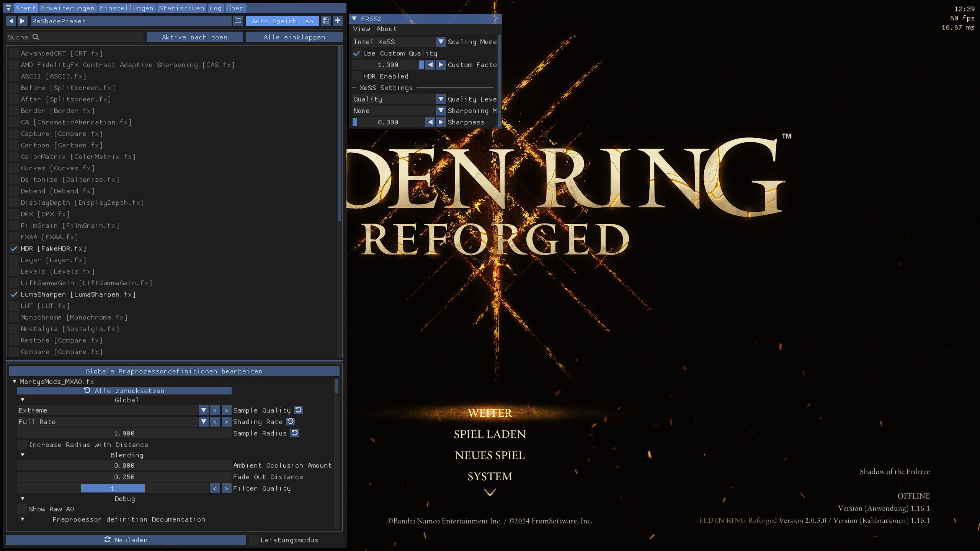Open the View menu in ERSS2
This screenshot has height=551, width=980.
click(x=361, y=29)
